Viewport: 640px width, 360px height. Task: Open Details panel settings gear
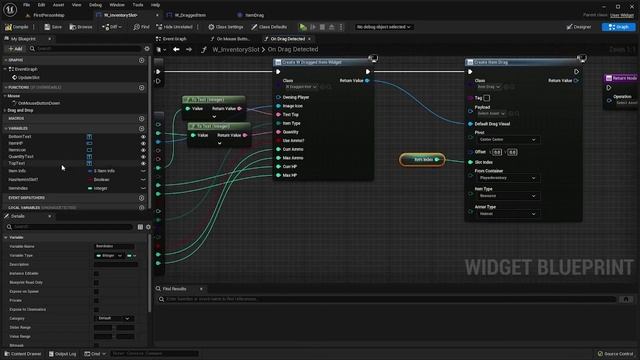tap(148, 227)
